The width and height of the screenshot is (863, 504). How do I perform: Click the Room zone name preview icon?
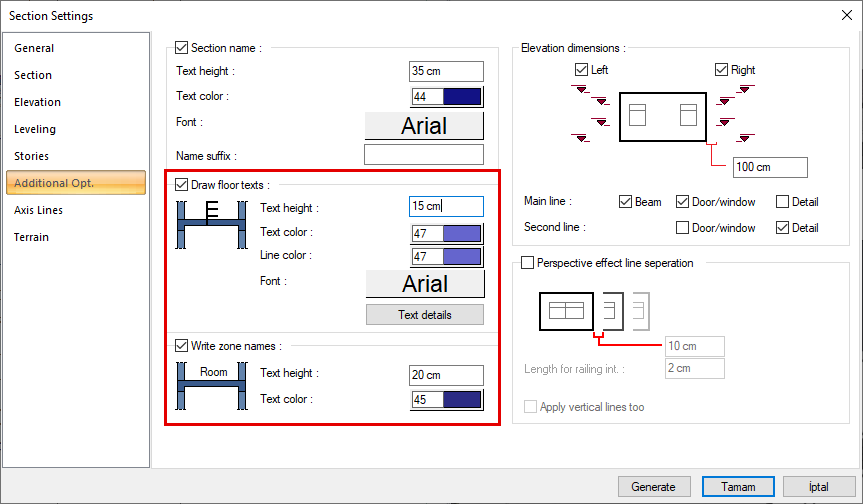[211, 385]
